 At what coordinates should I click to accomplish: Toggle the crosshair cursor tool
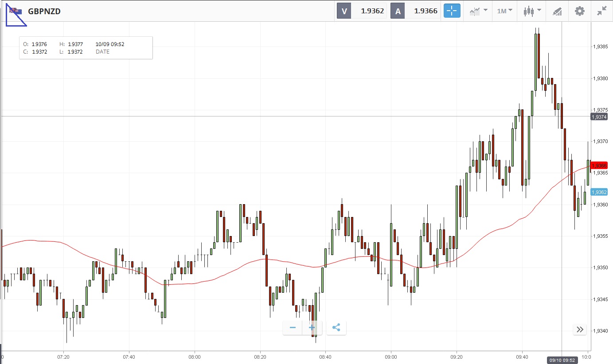(x=452, y=11)
